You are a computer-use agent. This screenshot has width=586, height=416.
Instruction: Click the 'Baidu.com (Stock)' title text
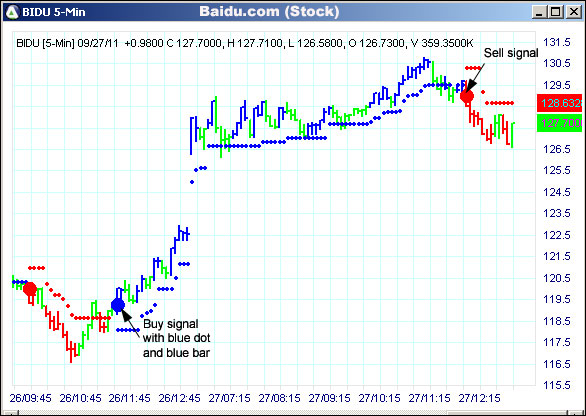[269, 12]
